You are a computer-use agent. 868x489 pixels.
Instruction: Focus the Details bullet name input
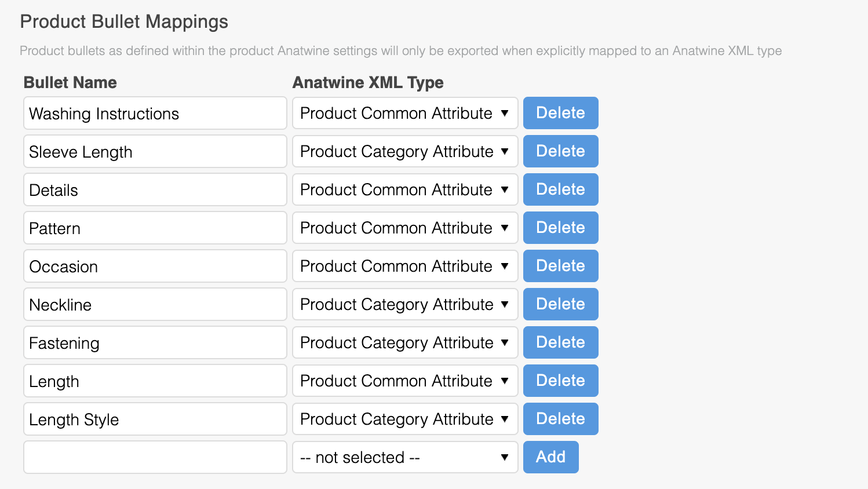click(x=155, y=189)
